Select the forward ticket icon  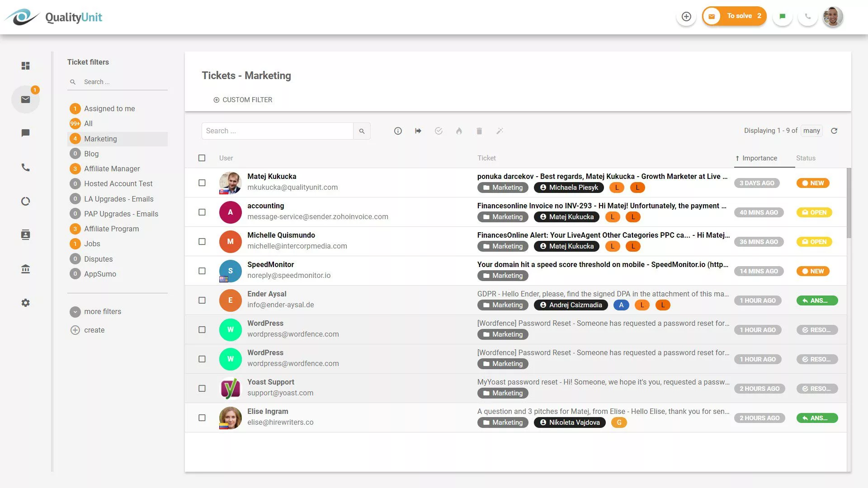coord(418,131)
